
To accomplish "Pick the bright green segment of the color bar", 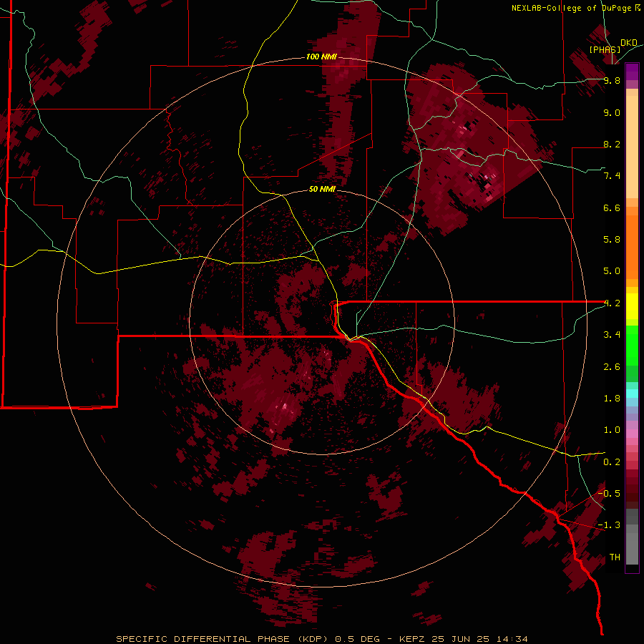I will [x=632, y=345].
